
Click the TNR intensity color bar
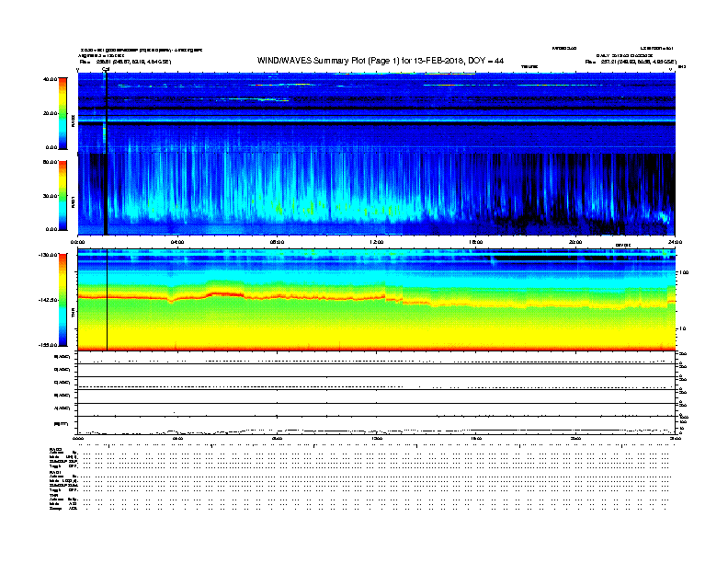coord(63,300)
